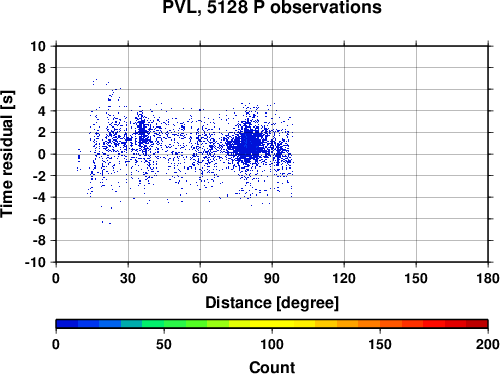The width and height of the screenshot is (500, 374).
Task: Click the x-axis tick label '60'
Action: pyautogui.click(x=200, y=278)
